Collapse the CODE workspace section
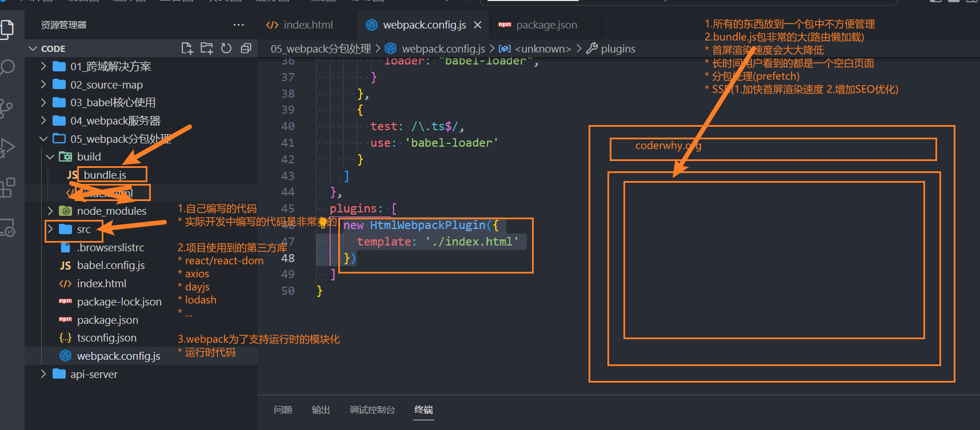This screenshot has width=980, height=430. [33, 49]
